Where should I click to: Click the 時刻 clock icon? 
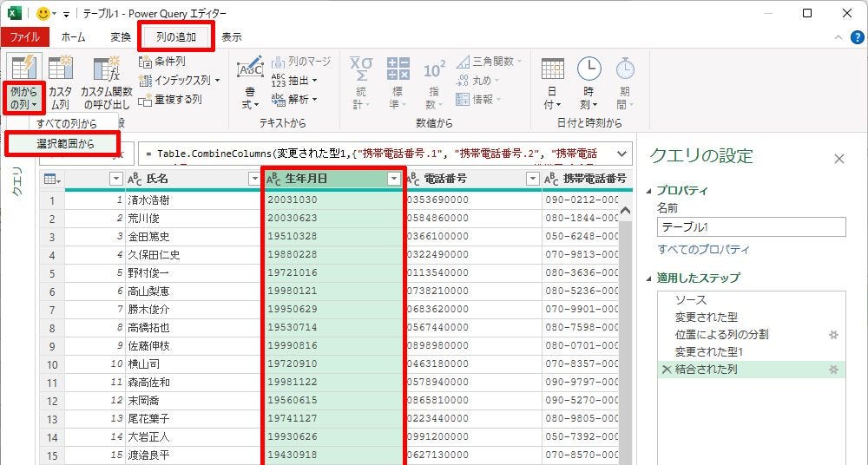[589, 71]
